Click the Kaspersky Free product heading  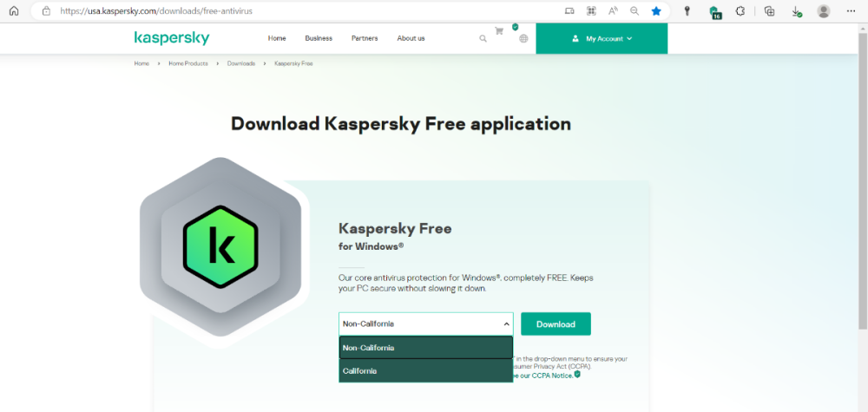[395, 228]
